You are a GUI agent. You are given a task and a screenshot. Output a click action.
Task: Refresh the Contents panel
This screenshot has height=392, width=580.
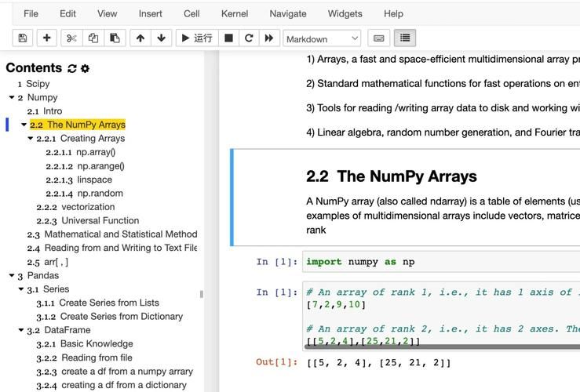(72, 68)
